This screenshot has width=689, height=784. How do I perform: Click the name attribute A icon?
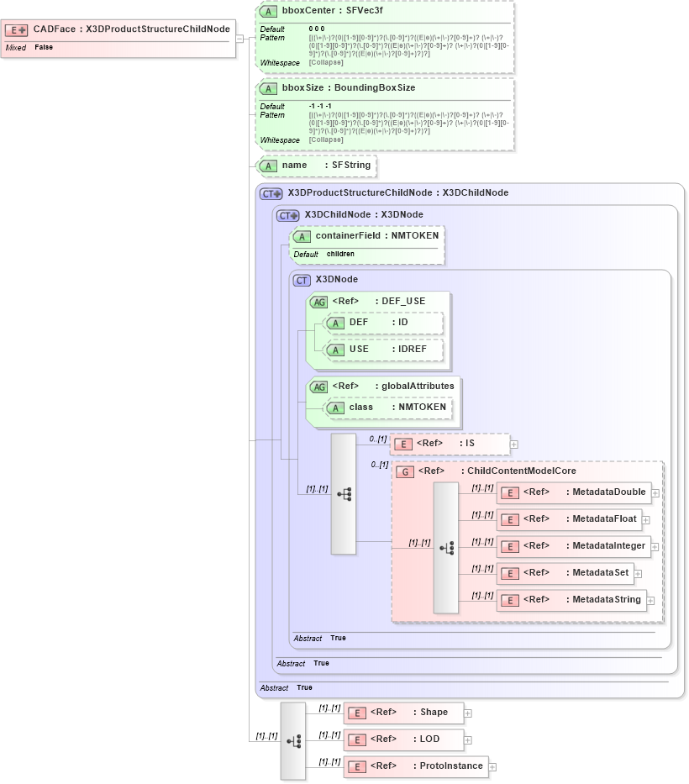point(269,166)
